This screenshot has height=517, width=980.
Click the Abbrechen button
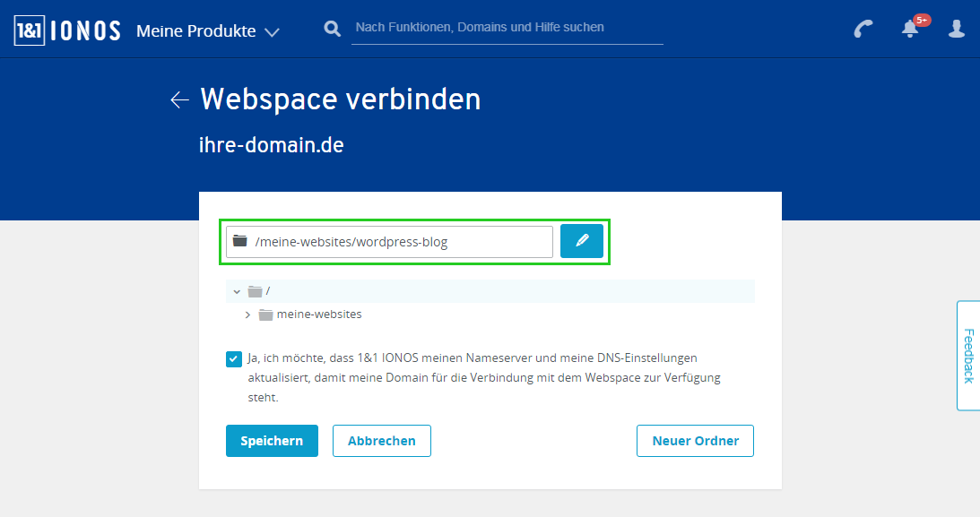pos(381,441)
